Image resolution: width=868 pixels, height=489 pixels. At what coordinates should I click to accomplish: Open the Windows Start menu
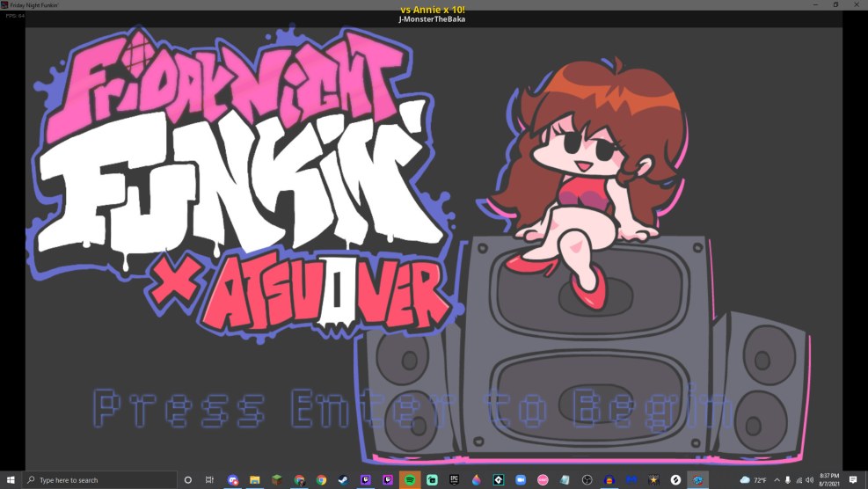pyautogui.click(x=11, y=480)
